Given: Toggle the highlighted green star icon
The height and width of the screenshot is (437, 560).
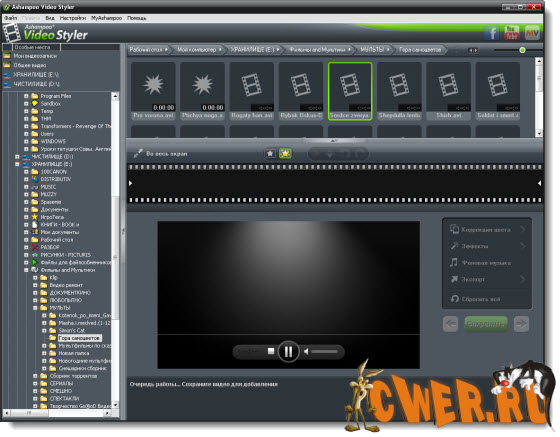Looking at the screenshot, I should click(x=285, y=154).
